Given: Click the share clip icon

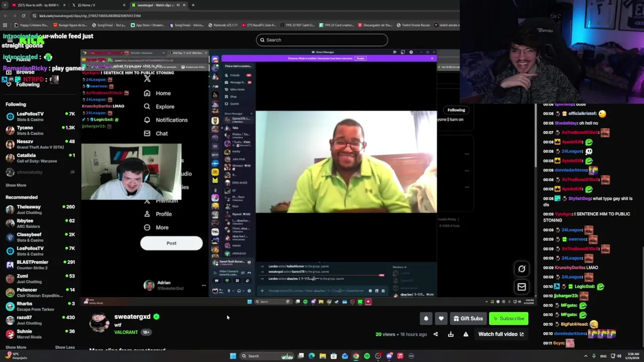Looking at the screenshot, I should tap(436, 334).
